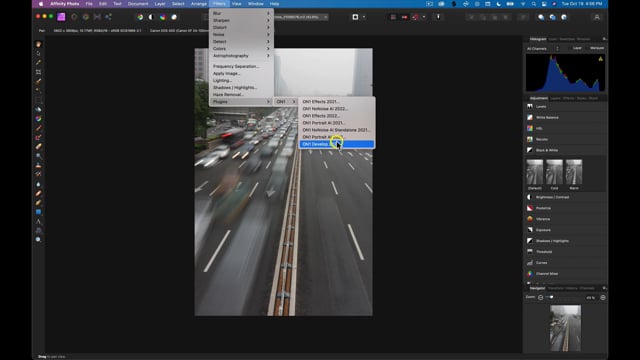Add a Brightness / Contrast adjustment
The width and height of the screenshot is (640, 360).
coord(566,197)
